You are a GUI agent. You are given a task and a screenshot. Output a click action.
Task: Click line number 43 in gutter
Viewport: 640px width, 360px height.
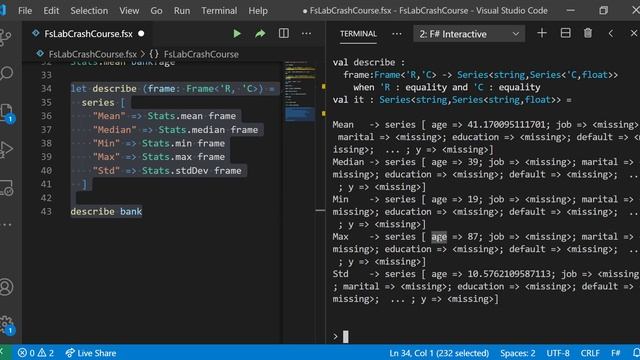pos(46,211)
